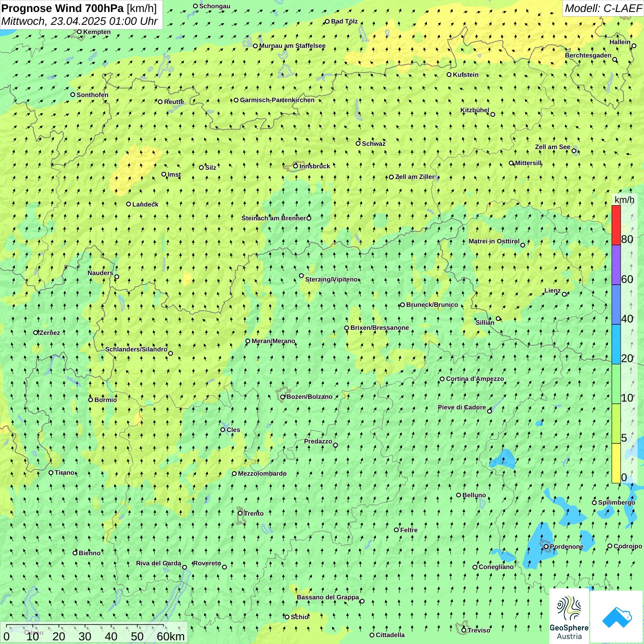Click the 'Garmisch-Partenkirchen' label

click(277, 100)
